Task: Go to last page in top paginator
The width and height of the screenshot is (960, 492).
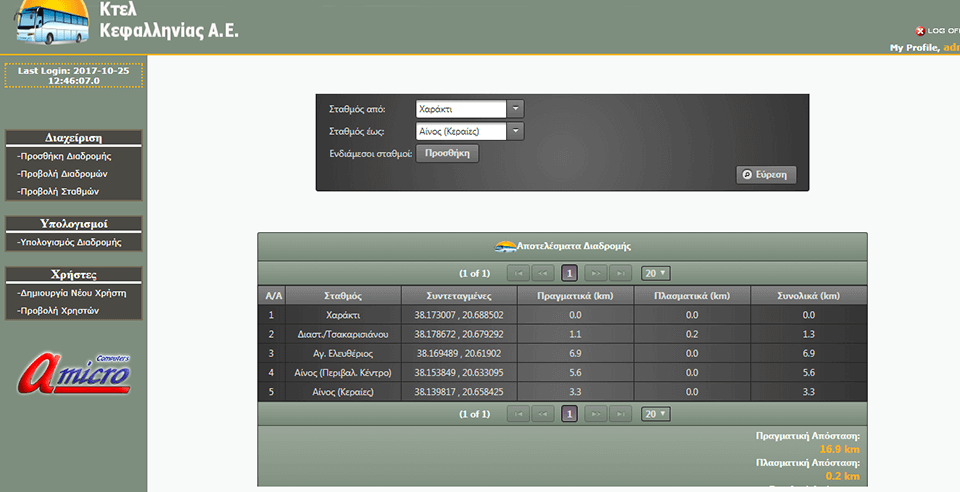Action: 621,273
